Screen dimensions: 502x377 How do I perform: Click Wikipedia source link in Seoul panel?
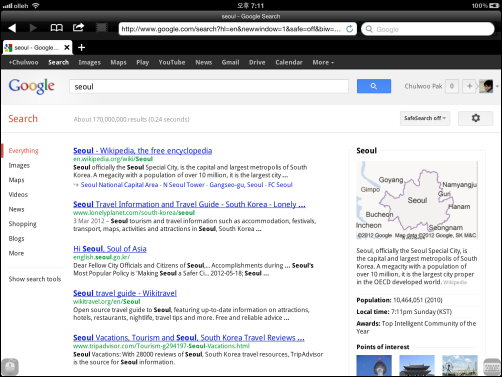455,282
